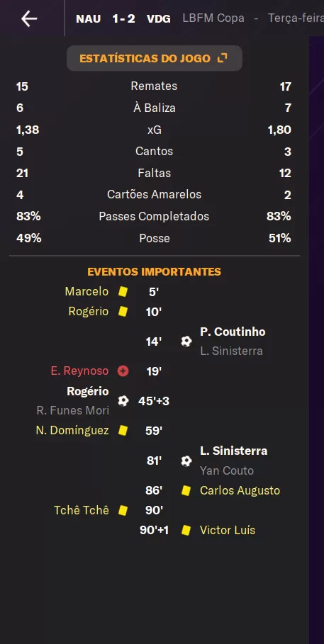Click Victor Luís's yellow card icon

(186, 530)
